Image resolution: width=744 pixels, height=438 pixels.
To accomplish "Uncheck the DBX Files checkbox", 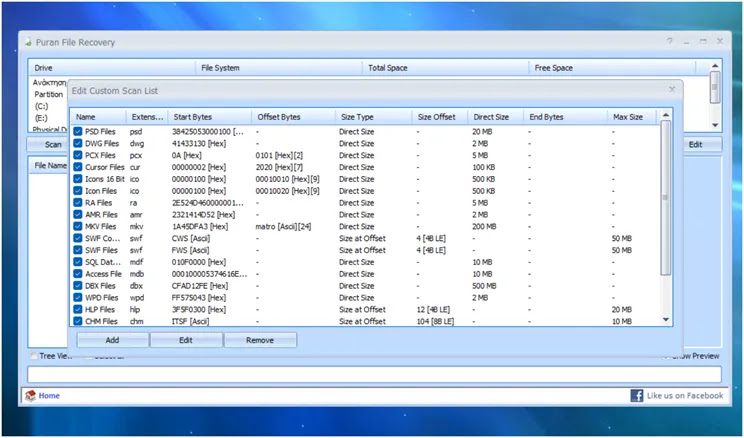I will [78, 286].
